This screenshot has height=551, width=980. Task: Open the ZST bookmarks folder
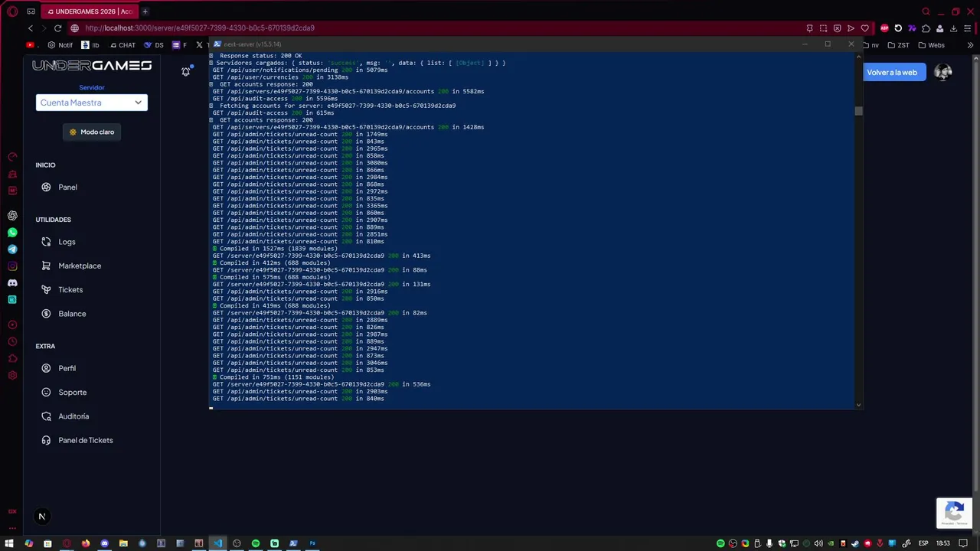pos(899,45)
